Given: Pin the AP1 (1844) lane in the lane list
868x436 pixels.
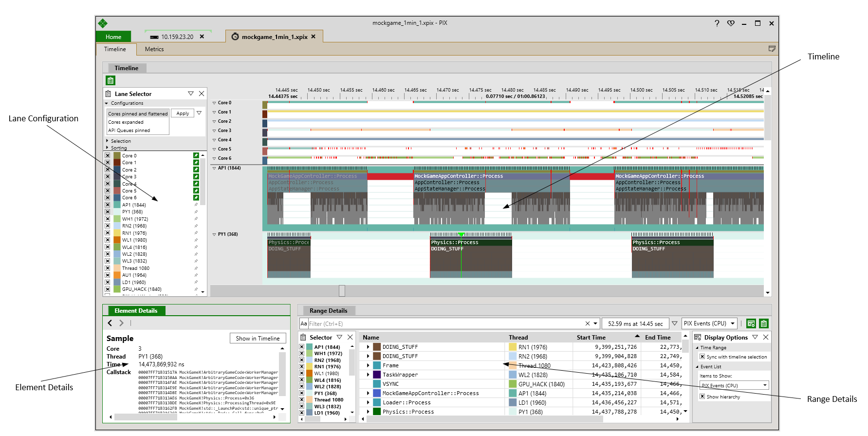Looking at the screenshot, I should 196,205.
